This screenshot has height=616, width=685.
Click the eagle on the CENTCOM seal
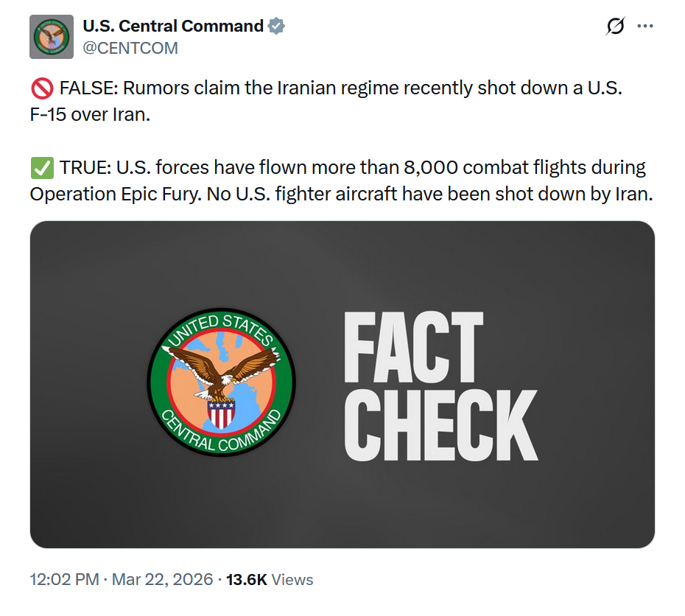(x=221, y=371)
